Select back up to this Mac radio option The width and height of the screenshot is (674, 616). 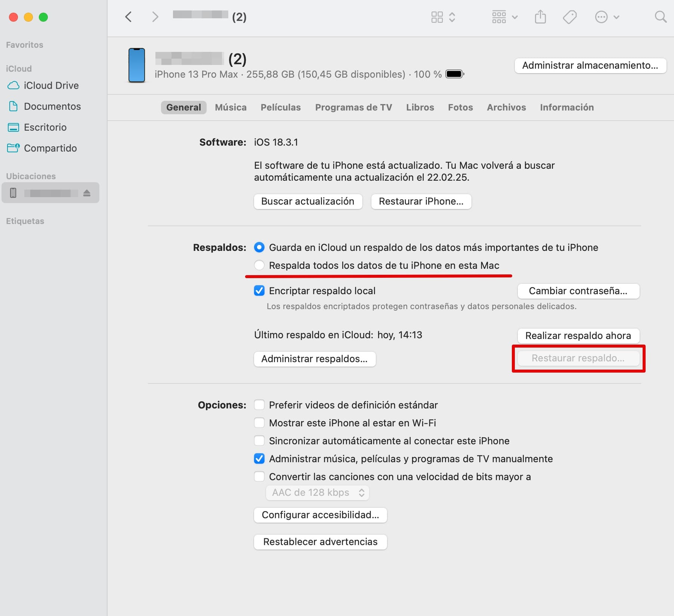coord(259,265)
